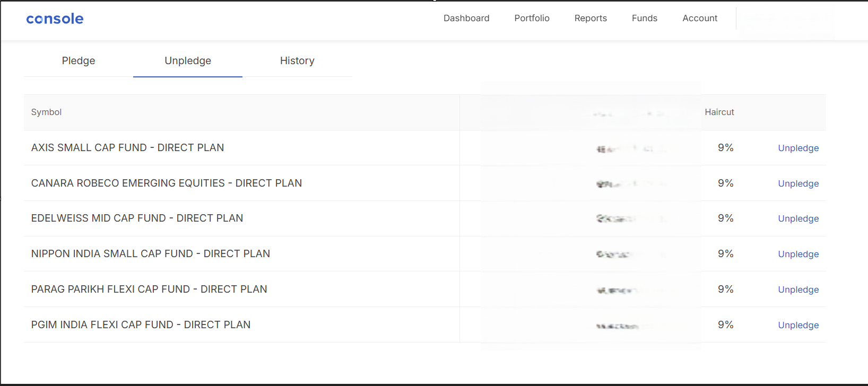Open the Reports section

591,18
